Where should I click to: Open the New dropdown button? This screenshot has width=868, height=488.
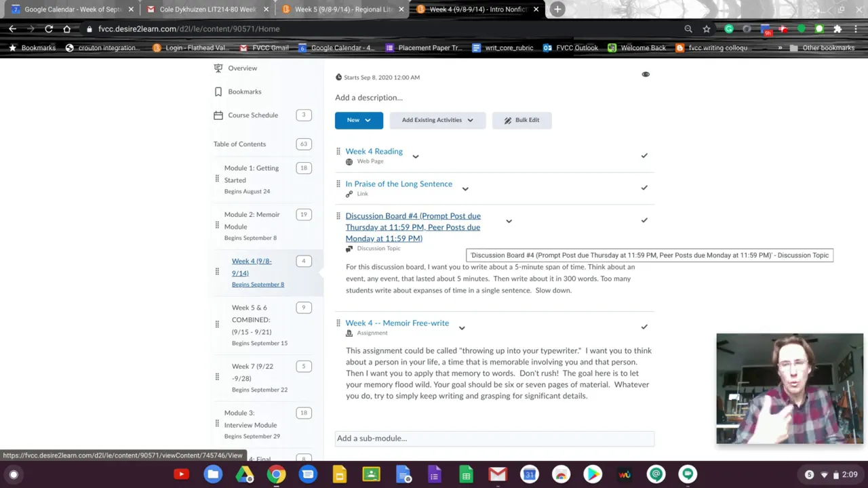point(359,120)
